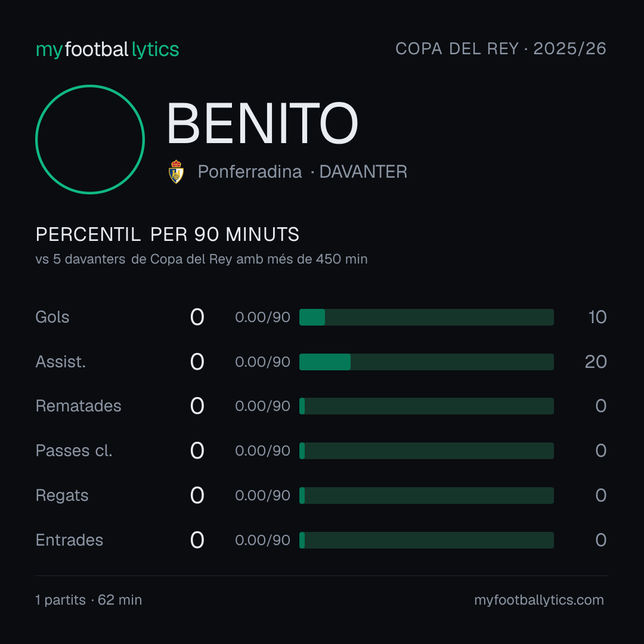The image size is (644, 644).
Task: Open the myfootballytics logo
Action: 107,49
